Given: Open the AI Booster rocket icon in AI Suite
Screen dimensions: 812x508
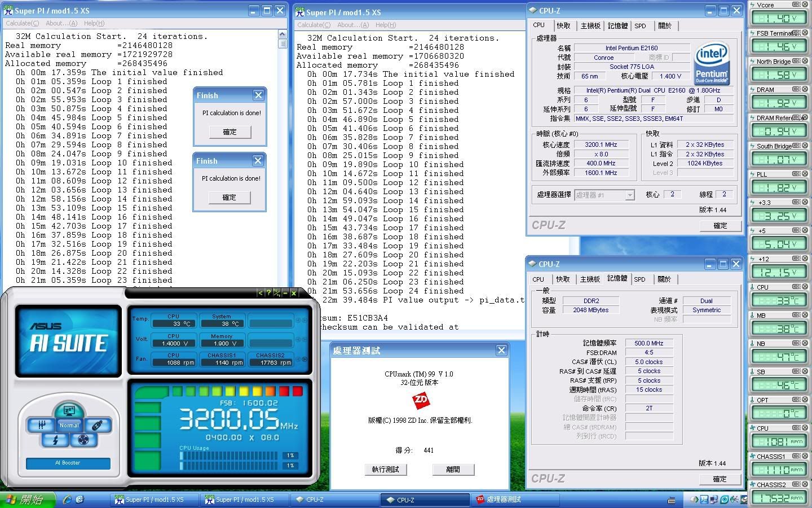Looking at the screenshot, I should tap(97, 425).
